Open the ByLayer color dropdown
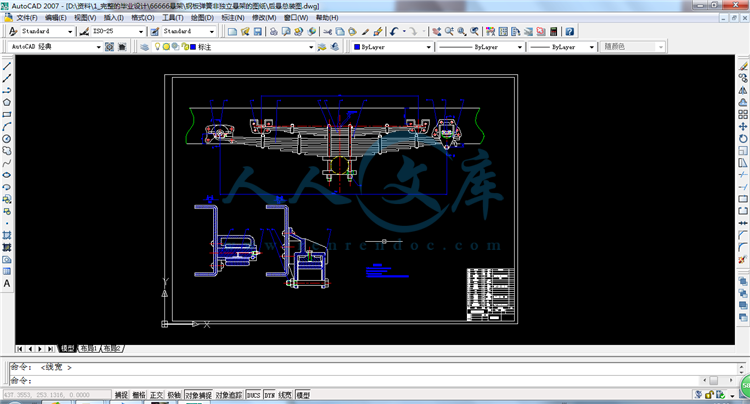 [x=428, y=47]
